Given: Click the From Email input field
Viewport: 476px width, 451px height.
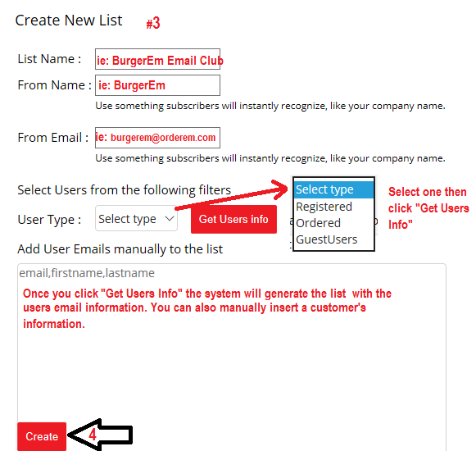Looking at the screenshot, I should coord(157,138).
